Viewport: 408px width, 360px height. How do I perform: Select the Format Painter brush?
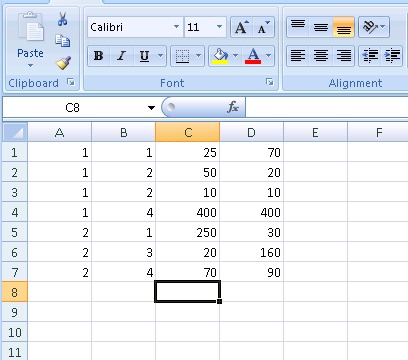tap(63, 62)
